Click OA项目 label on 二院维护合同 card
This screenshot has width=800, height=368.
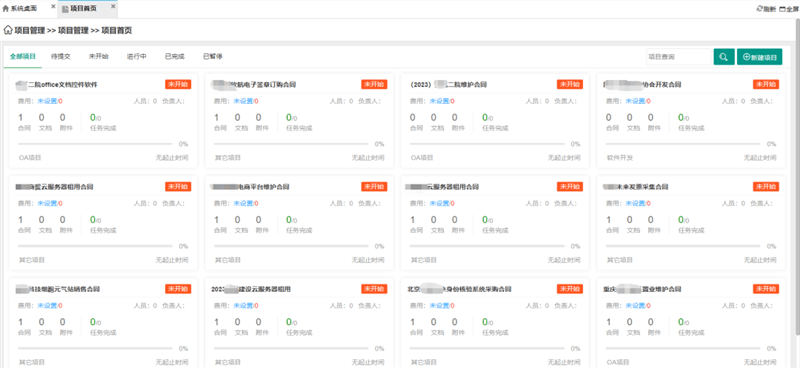click(422, 158)
